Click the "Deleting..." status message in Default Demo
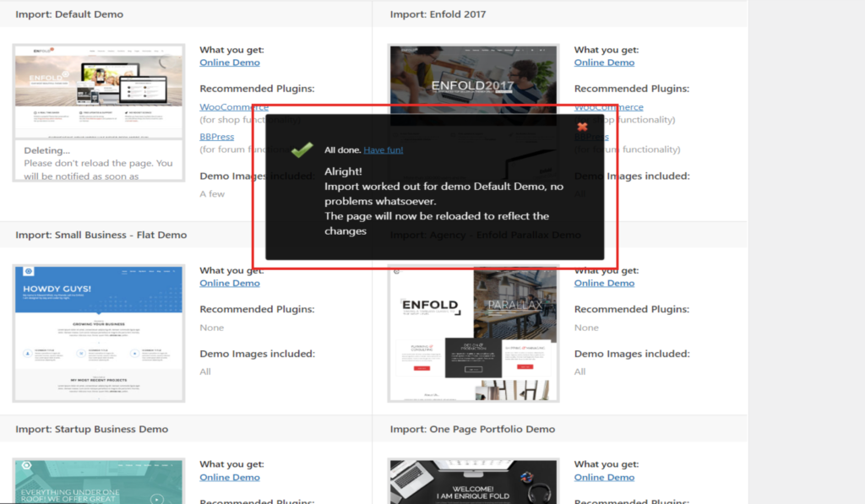 47,150
